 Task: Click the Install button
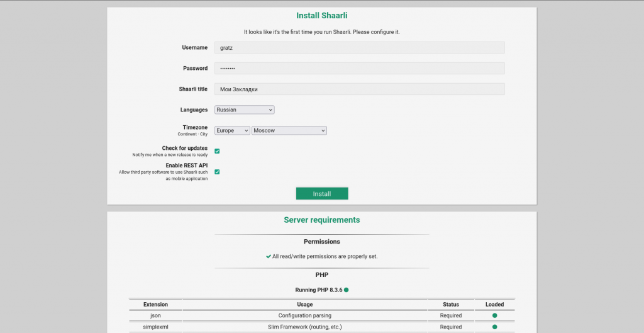[322, 194]
